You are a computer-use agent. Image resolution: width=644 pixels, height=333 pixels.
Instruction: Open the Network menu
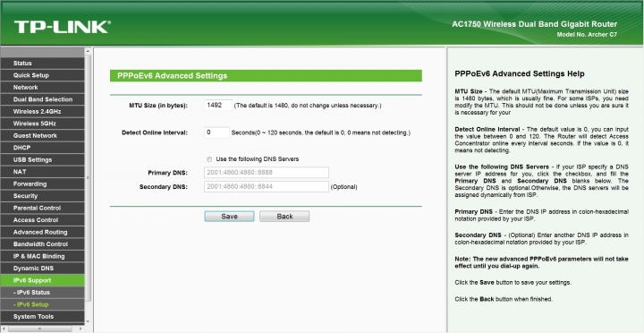point(42,87)
